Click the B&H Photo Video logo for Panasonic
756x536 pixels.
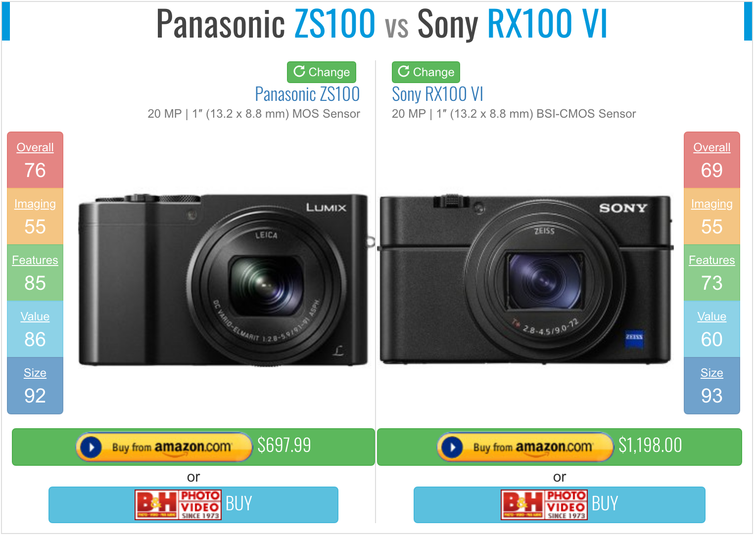pyautogui.click(x=178, y=505)
